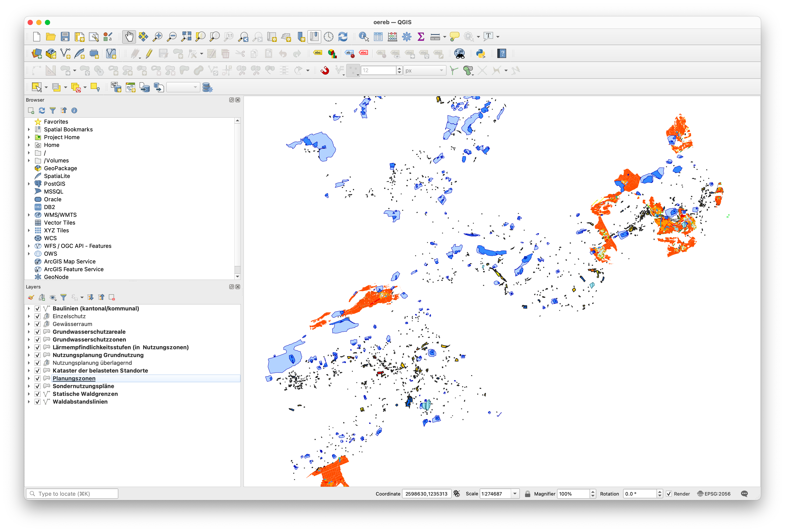
Task: Open Temporal Controller clock icon
Action: coord(328,36)
